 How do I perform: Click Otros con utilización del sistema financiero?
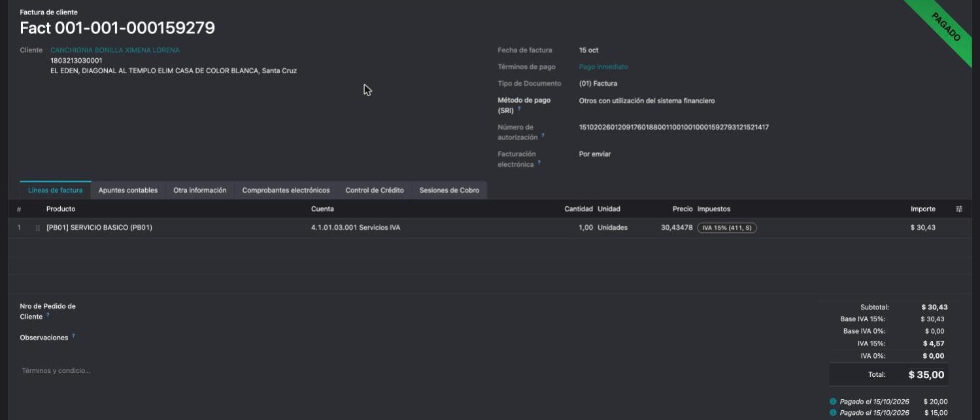point(647,101)
